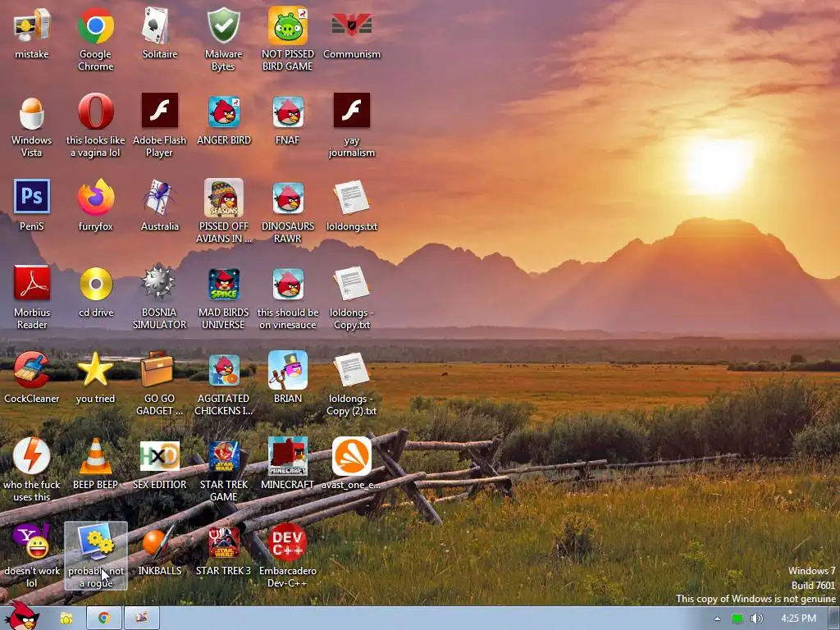Launch the furryfox Firefox icon
Viewport: 840px width, 630px height.
95,197
